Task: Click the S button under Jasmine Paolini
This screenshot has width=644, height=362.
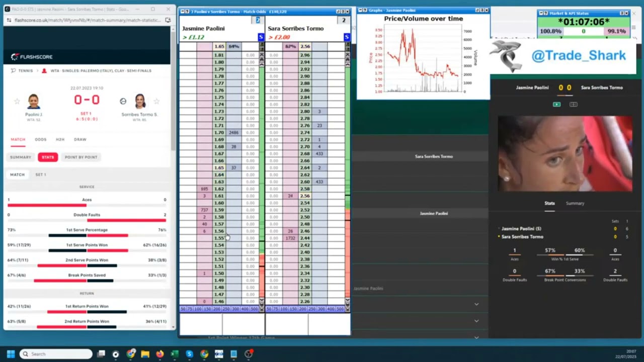Action: [261, 37]
